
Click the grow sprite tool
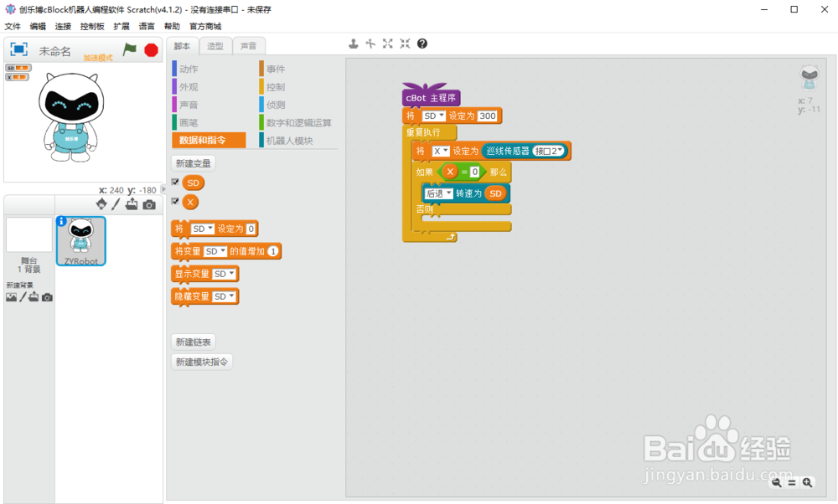point(387,43)
